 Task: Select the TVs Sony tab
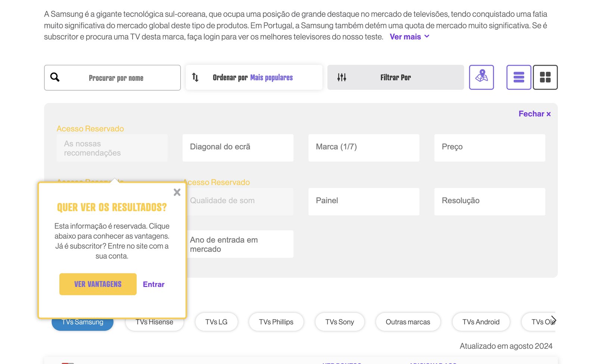tap(339, 322)
